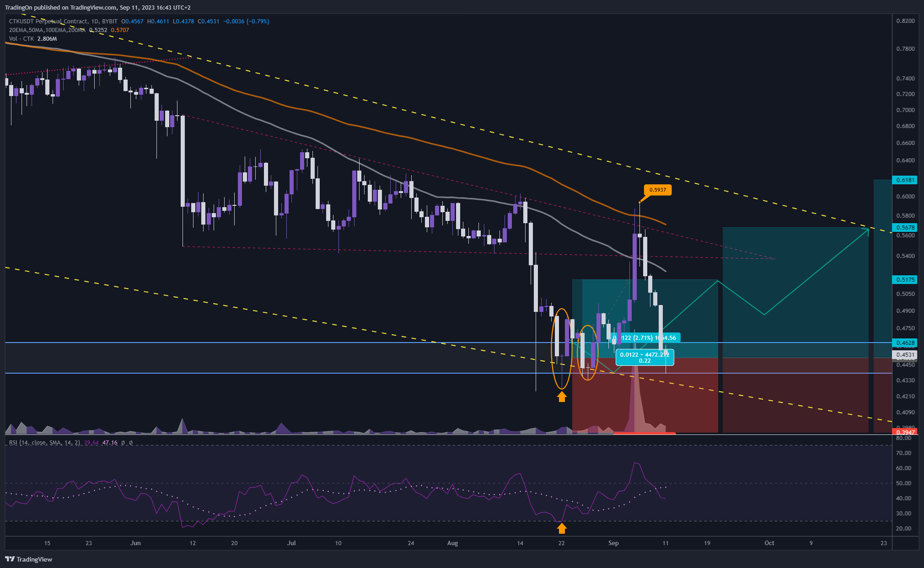
Task: Click the 0.6000 price scale tick
Action: click(905, 197)
